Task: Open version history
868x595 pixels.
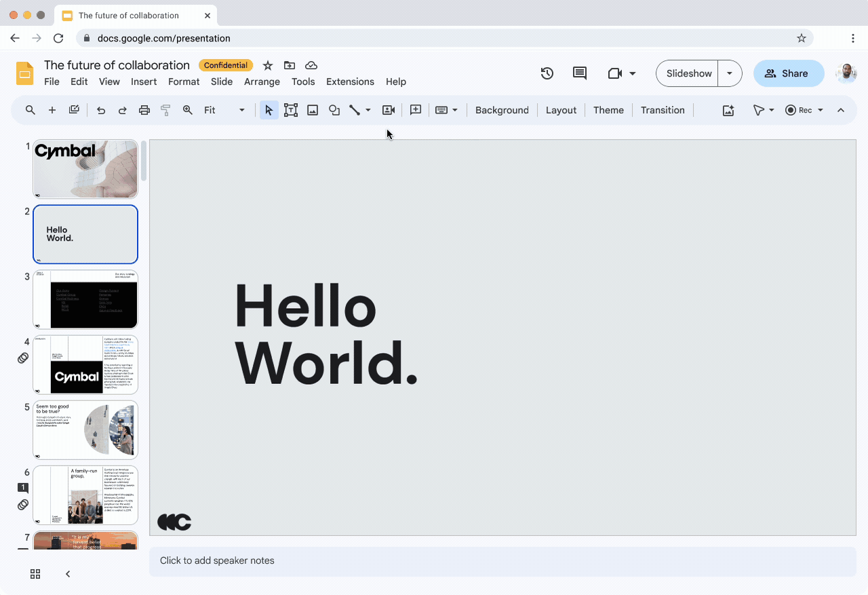Action: (x=547, y=73)
